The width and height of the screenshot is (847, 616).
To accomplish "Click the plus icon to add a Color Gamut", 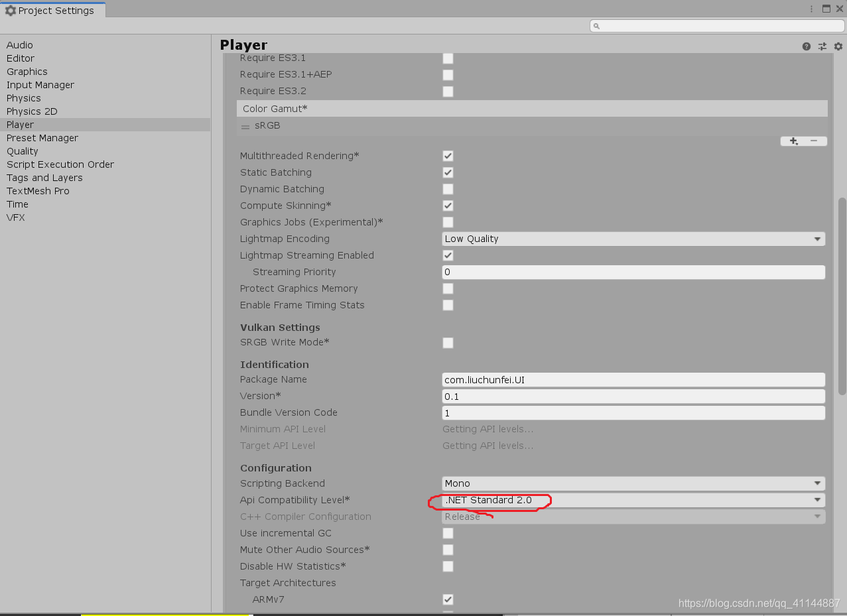I will click(x=793, y=141).
